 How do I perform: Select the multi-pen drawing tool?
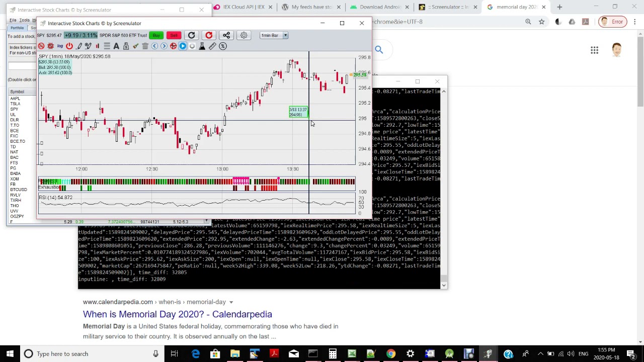pyautogui.click(x=88, y=46)
